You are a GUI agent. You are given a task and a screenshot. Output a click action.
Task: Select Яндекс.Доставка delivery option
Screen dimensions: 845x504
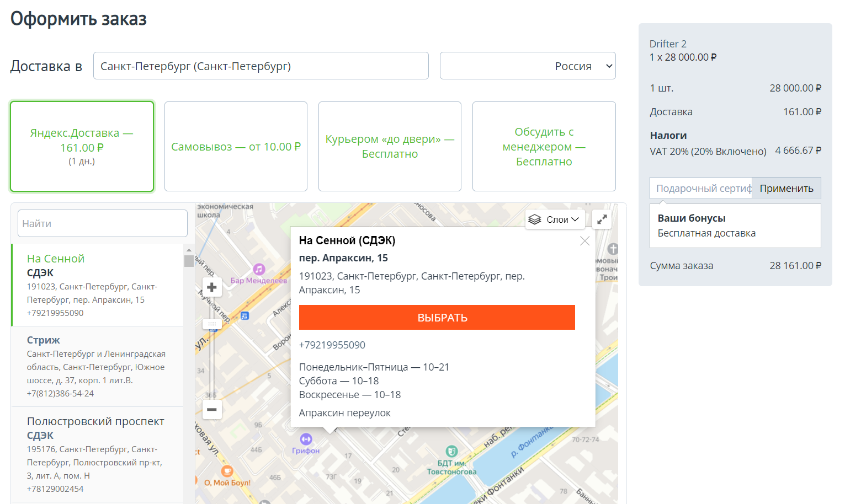point(82,147)
